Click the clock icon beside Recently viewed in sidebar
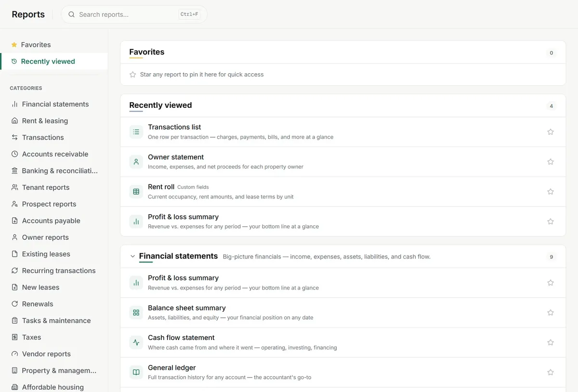The width and height of the screenshot is (578, 392). click(14, 62)
